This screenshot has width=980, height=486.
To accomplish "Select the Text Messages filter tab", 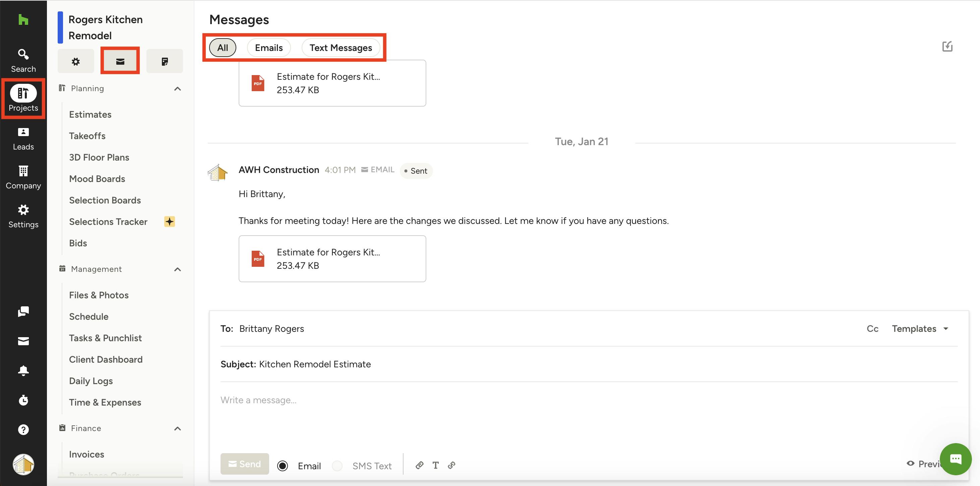I will coord(341,48).
